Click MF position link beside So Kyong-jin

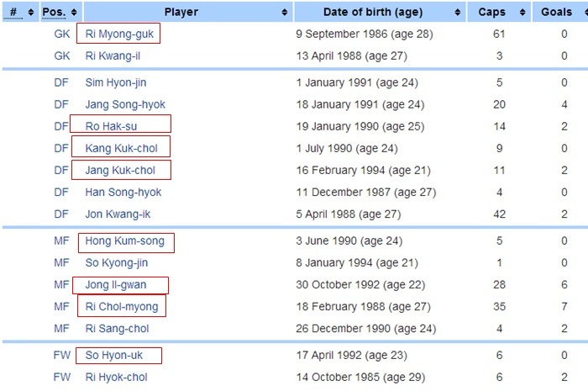point(61,262)
